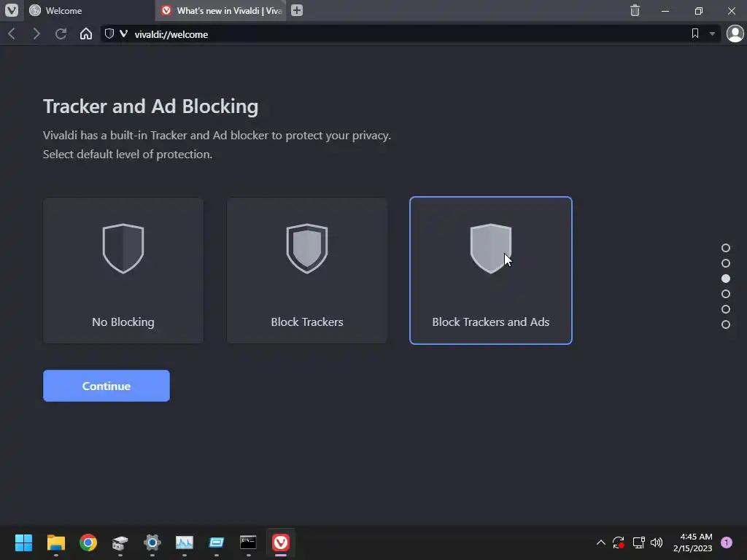
Task: Expand the address bar history dropdown arrow
Action: point(712,34)
